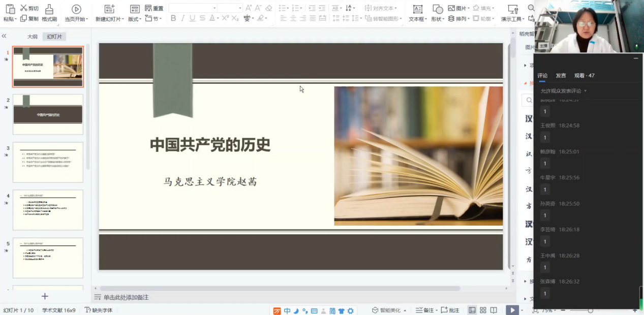Viewport: 644px width, 315px height.
Task: Click the Format Painter (格式刷) icon
Action: [x=49, y=9]
